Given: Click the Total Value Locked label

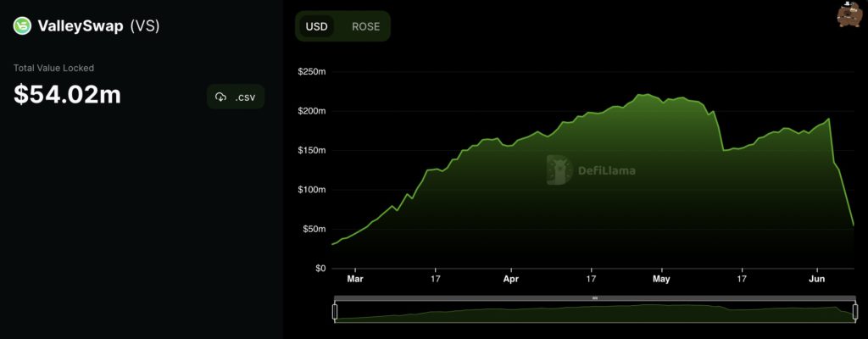Looking at the screenshot, I should click(x=53, y=68).
